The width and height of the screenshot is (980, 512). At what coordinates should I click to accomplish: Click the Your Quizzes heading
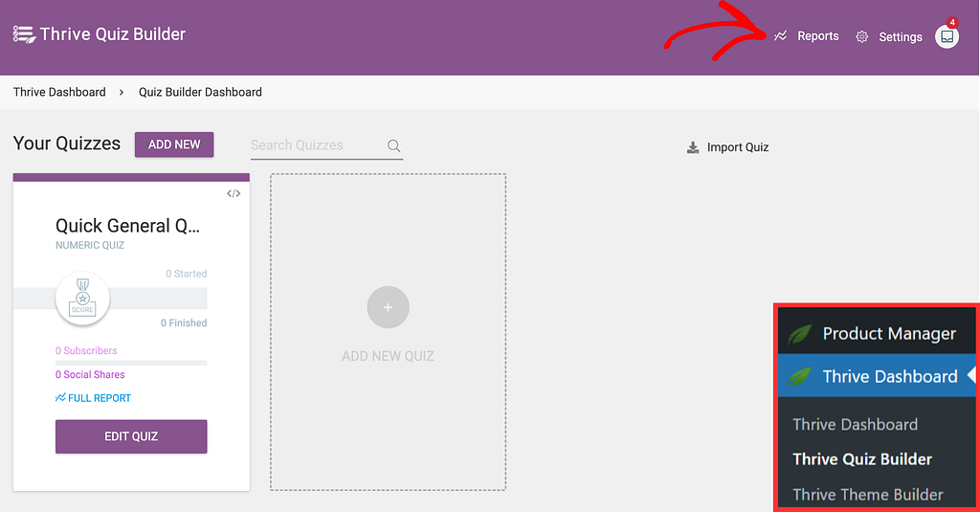(67, 144)
